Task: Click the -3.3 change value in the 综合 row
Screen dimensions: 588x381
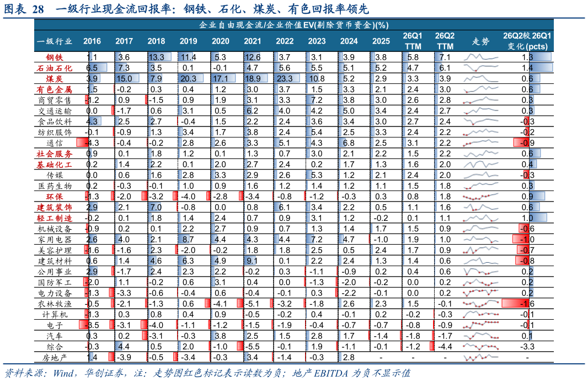Action: click(x=527, y=346)
